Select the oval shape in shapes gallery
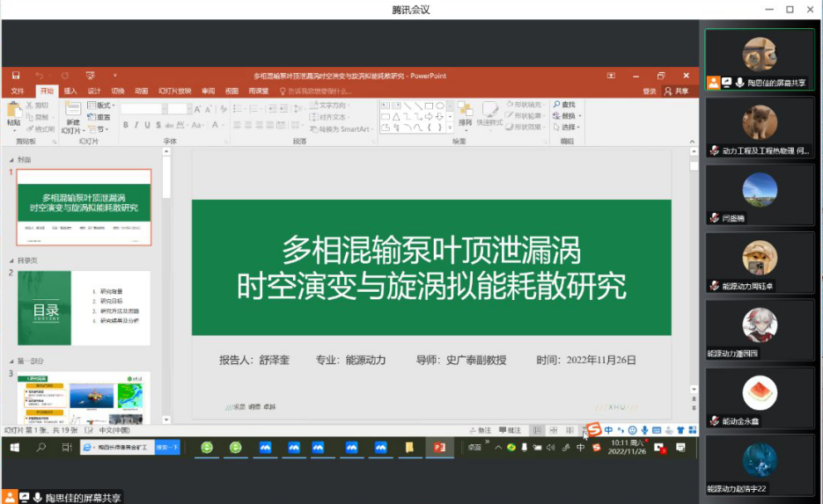 point(439,106)
